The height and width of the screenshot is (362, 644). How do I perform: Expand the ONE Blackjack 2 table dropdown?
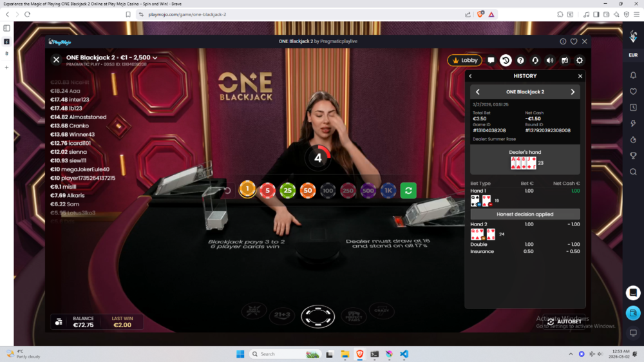(155, 58)
